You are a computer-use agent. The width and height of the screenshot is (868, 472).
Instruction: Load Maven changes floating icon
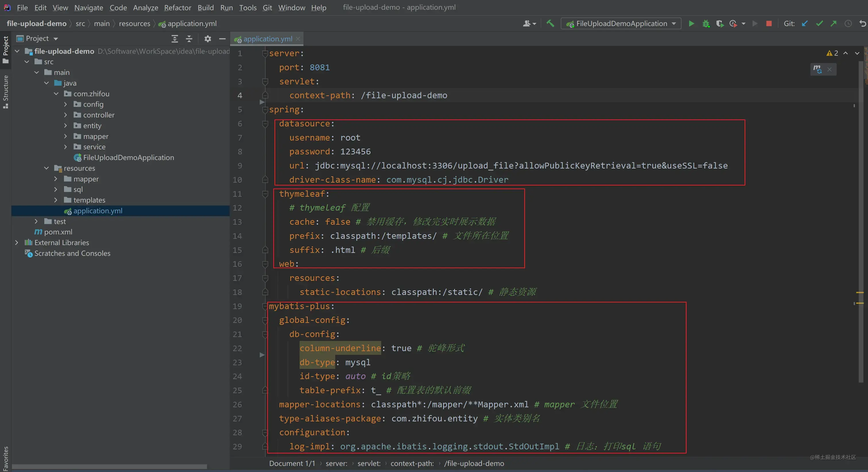[817, 70]
